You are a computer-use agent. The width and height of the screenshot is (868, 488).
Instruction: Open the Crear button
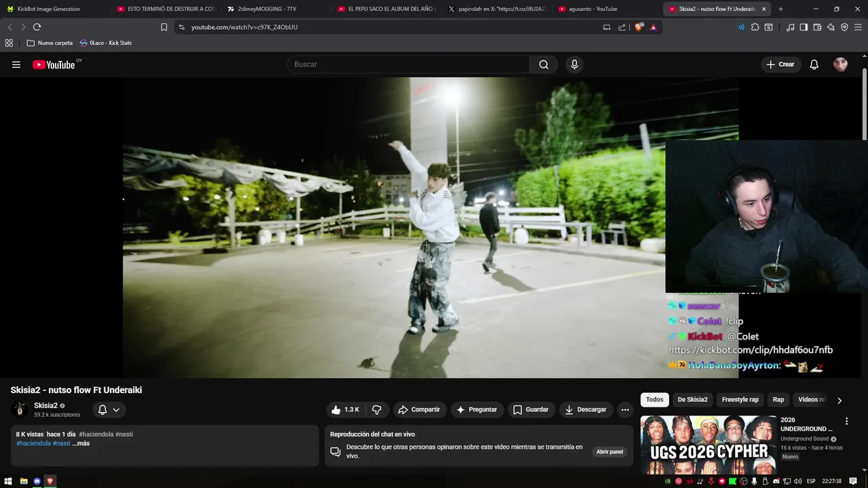781,64
